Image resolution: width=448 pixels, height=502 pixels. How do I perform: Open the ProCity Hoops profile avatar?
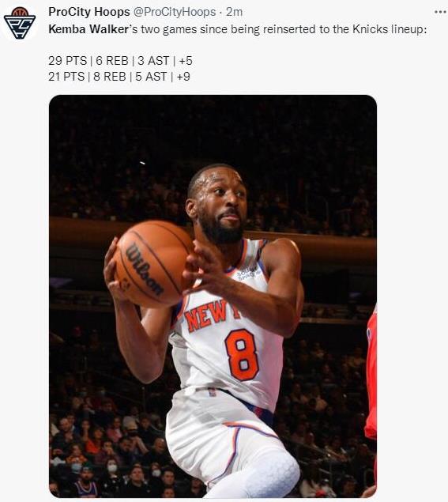tap(20, 23)
